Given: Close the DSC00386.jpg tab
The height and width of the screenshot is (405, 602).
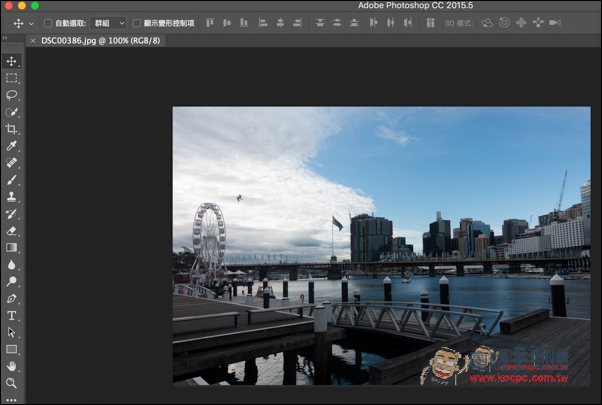Looking at the screenshot, I should click(33, 41).
